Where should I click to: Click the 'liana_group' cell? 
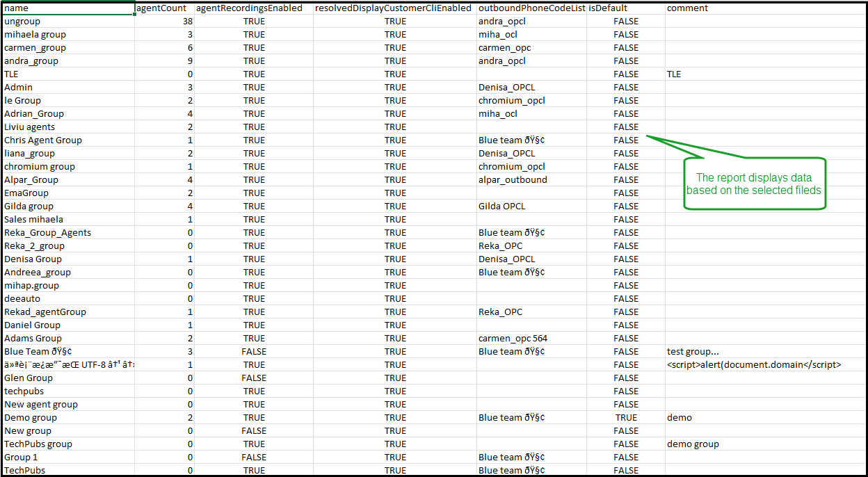[x=68, y=154]
